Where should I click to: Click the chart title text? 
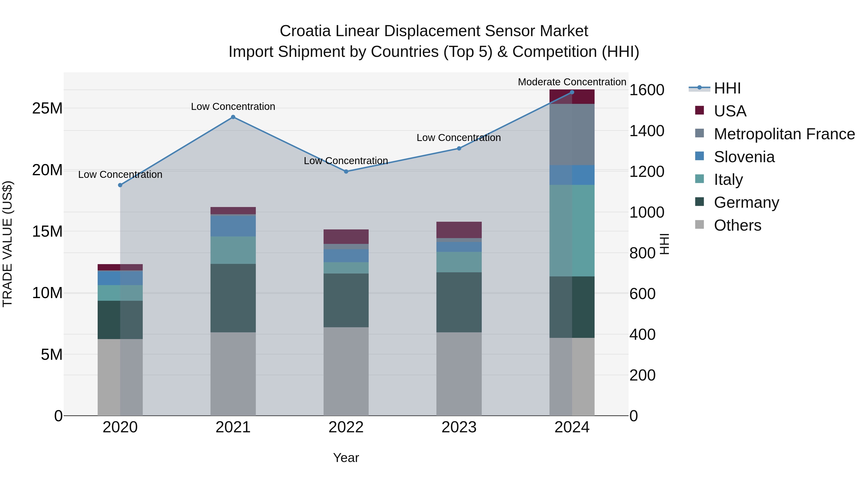434,41
